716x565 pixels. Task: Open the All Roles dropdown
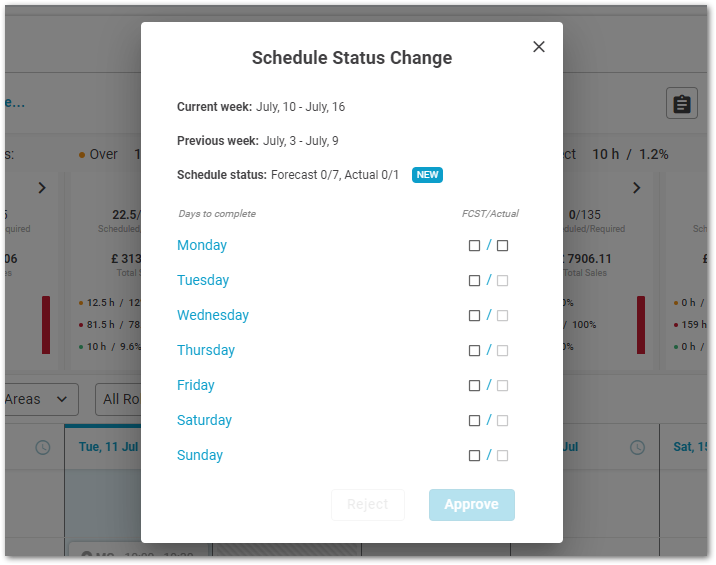pyautogui.click(x=119, y=399)
